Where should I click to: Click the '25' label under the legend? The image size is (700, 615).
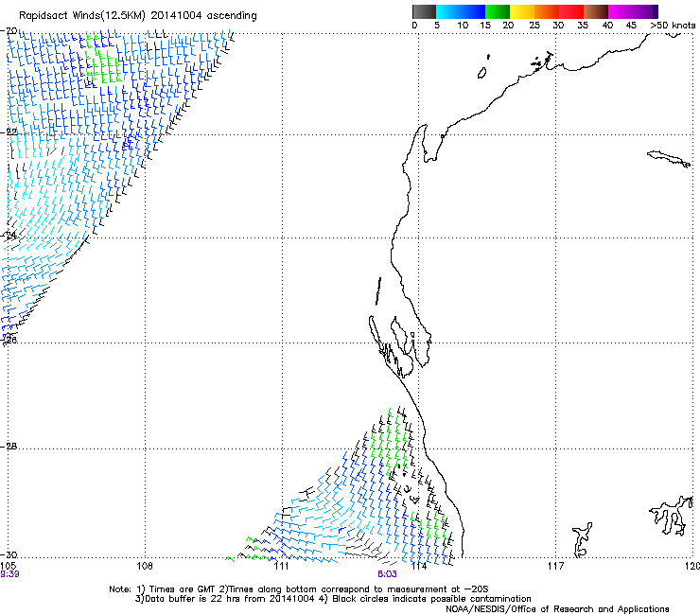[534, 26]
